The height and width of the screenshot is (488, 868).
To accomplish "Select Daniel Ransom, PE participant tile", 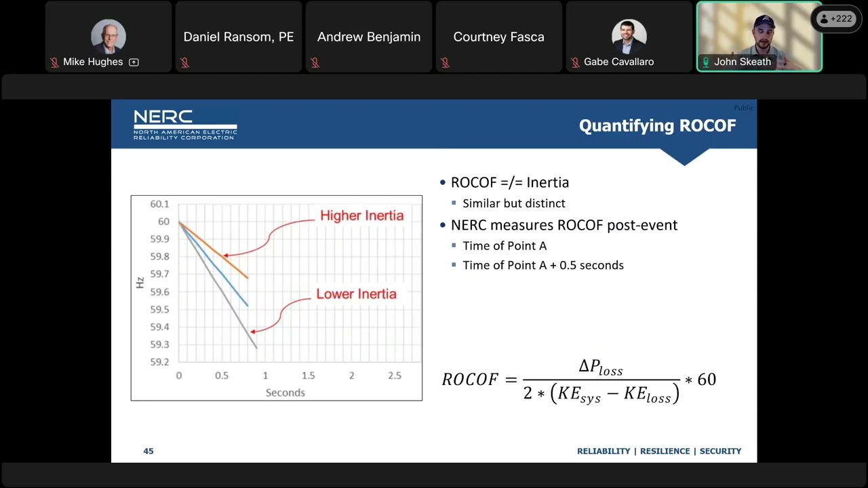I will point(239,37).
